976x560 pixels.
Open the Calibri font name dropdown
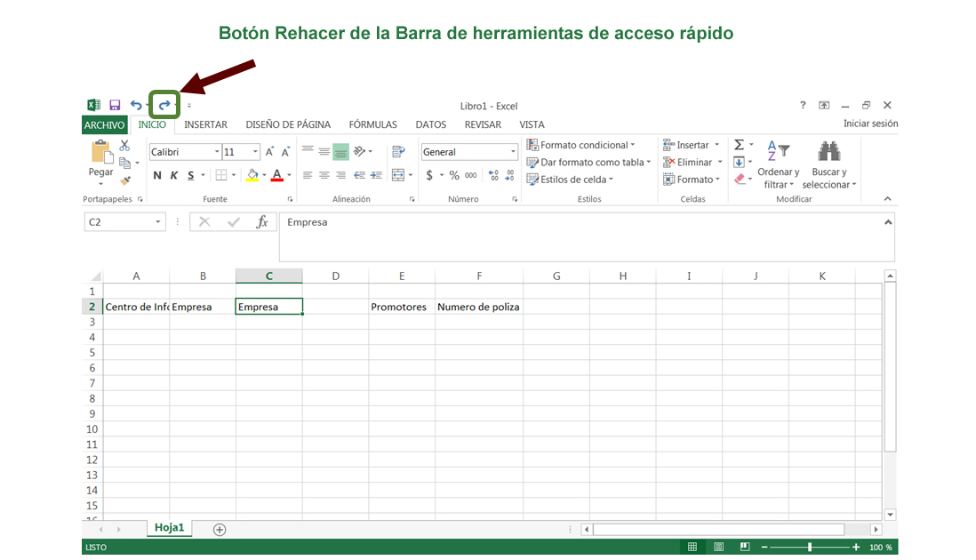pos(217,152)
